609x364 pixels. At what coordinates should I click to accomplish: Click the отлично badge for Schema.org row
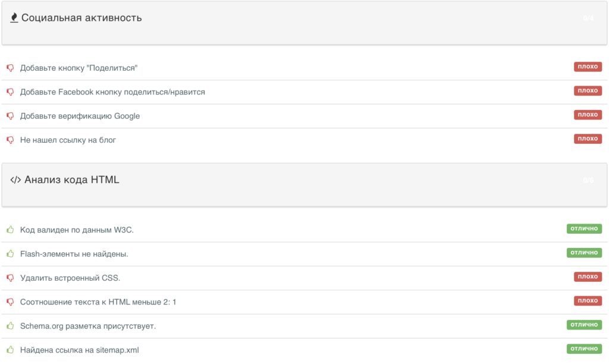click(584, 325)
